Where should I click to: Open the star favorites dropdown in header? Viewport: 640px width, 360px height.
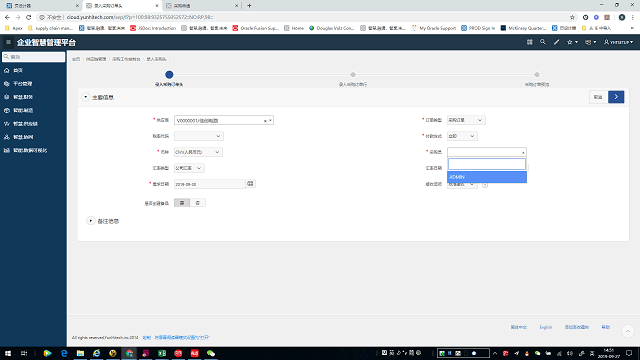click(x=572, y=42)
